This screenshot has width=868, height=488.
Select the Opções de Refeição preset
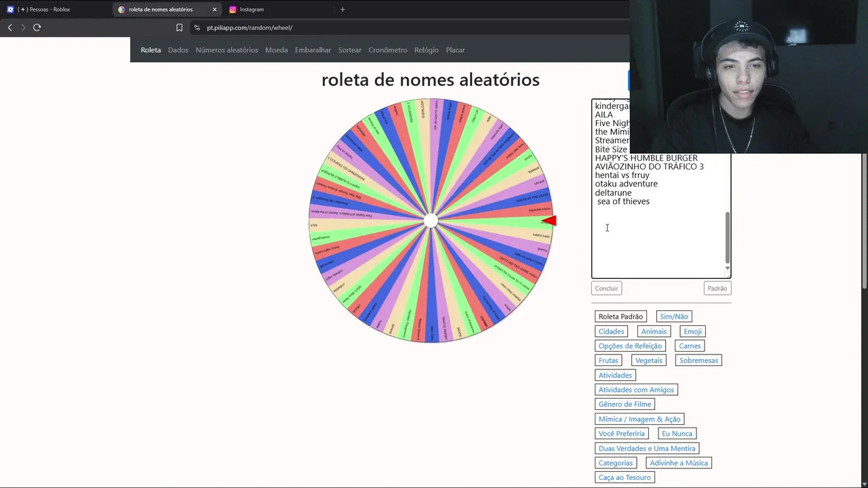[x=630, y=346]
